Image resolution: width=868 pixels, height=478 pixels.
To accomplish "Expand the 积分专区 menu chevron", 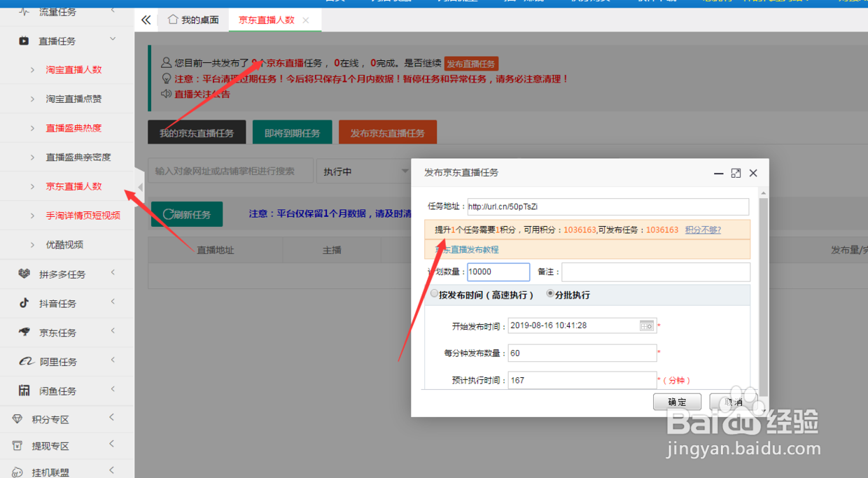I will [x=112, y=418].
